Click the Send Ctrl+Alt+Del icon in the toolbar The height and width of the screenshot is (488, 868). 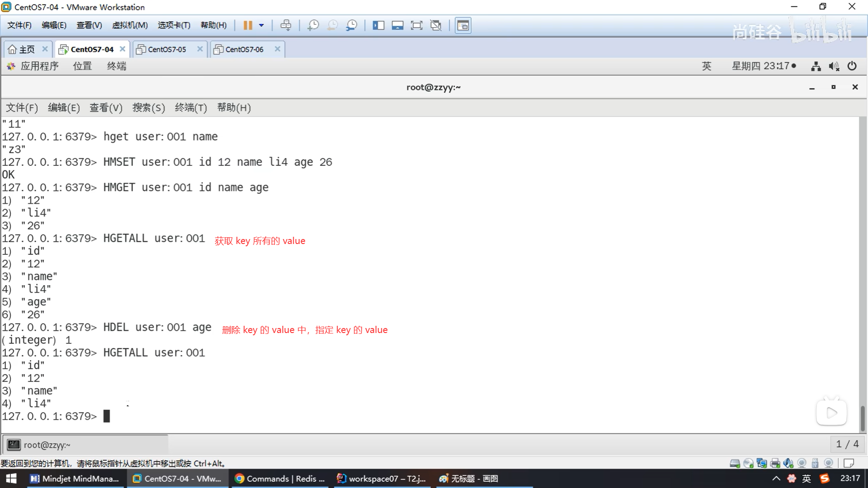click(x=286, y=25)
